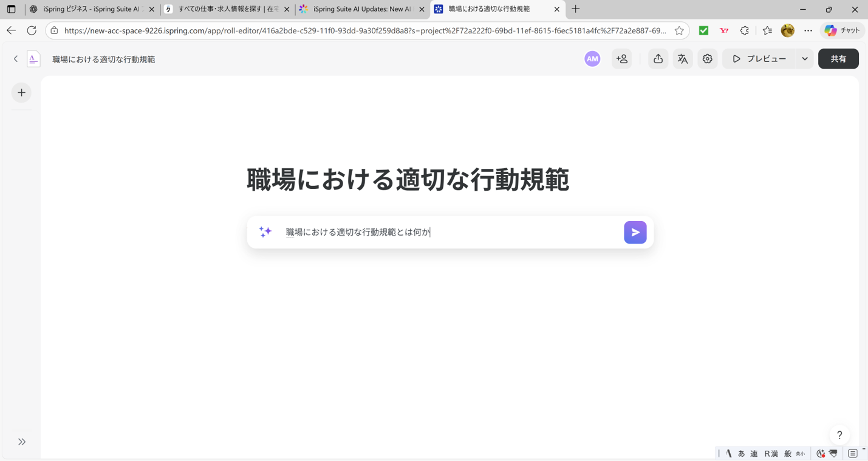Open the settings gear icon
Viewport: 868px width, 461px height.
click(707, 58)
